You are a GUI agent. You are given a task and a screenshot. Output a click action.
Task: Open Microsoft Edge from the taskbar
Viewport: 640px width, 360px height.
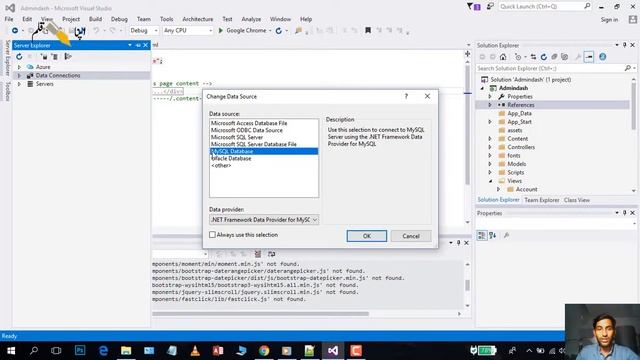click(x=103, y=351)
